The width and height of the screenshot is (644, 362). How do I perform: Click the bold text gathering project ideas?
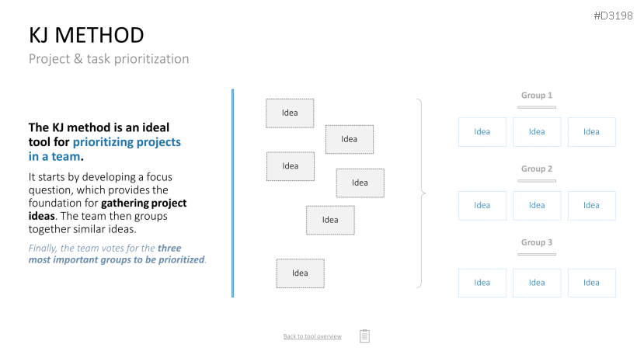pyautogui.click(x=108, y=210)
